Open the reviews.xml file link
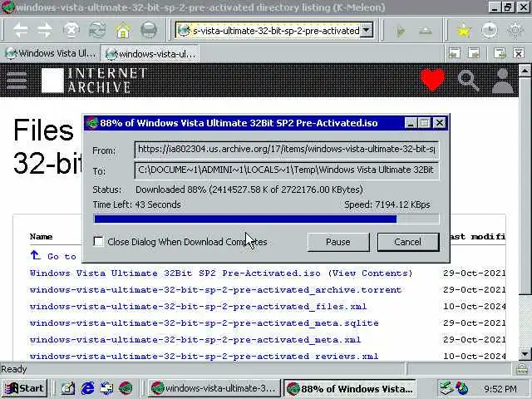 point(204,357)
